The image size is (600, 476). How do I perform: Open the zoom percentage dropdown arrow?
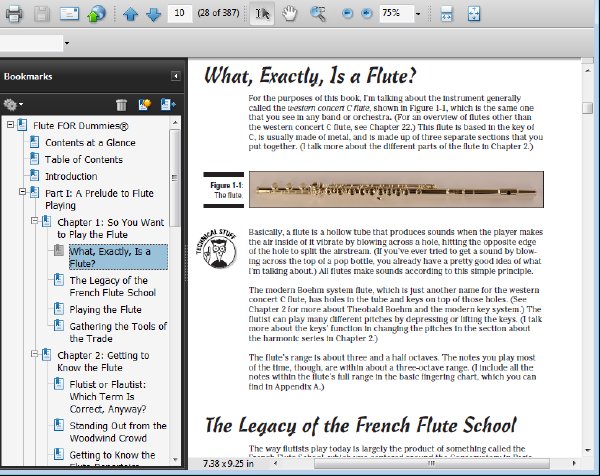(x=418, y=14)
